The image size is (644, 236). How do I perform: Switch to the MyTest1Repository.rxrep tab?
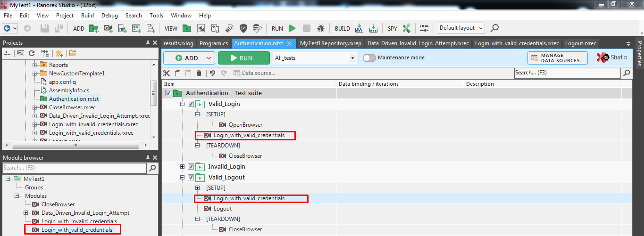331,43
